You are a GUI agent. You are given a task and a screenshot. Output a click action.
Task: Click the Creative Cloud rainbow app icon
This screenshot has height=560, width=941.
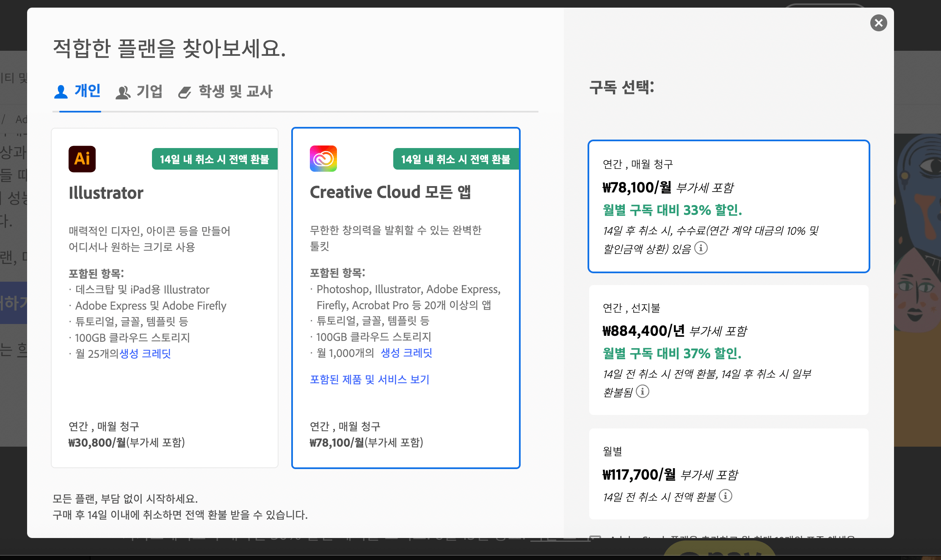323,159
